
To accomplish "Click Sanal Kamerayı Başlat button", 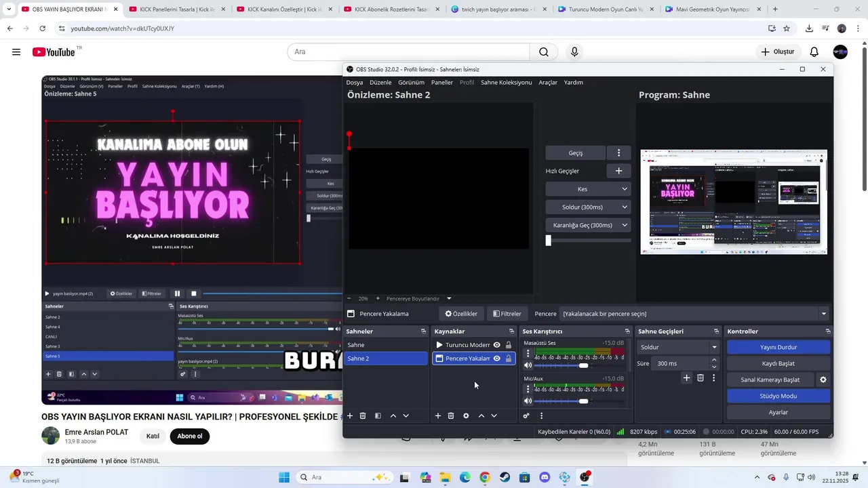I will 770,380.
